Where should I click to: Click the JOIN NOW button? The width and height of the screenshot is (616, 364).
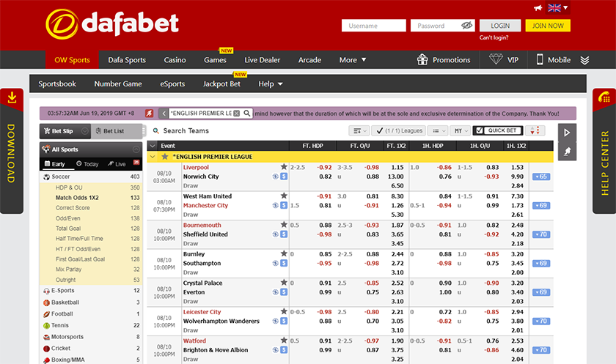point(547,26)
